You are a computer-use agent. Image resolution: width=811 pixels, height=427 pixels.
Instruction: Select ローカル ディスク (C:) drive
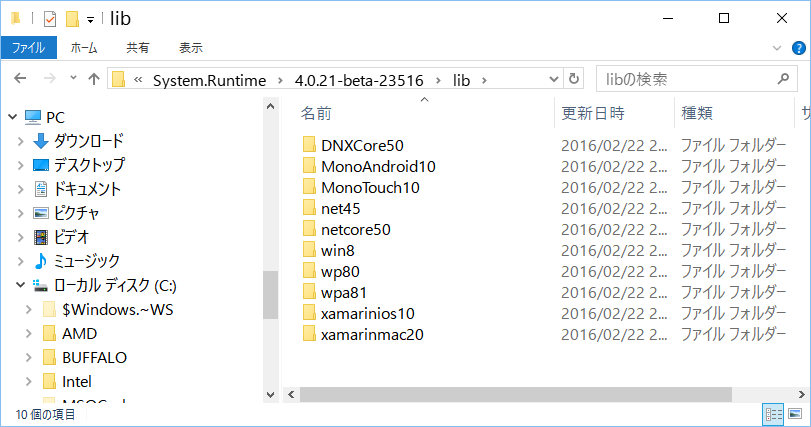click(115, 285)
